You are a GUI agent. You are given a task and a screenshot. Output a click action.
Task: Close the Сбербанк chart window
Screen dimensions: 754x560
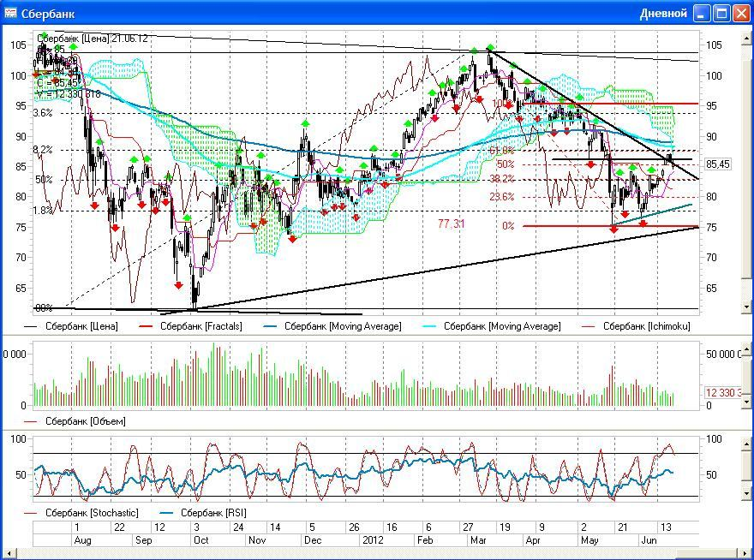pos(741,13)
